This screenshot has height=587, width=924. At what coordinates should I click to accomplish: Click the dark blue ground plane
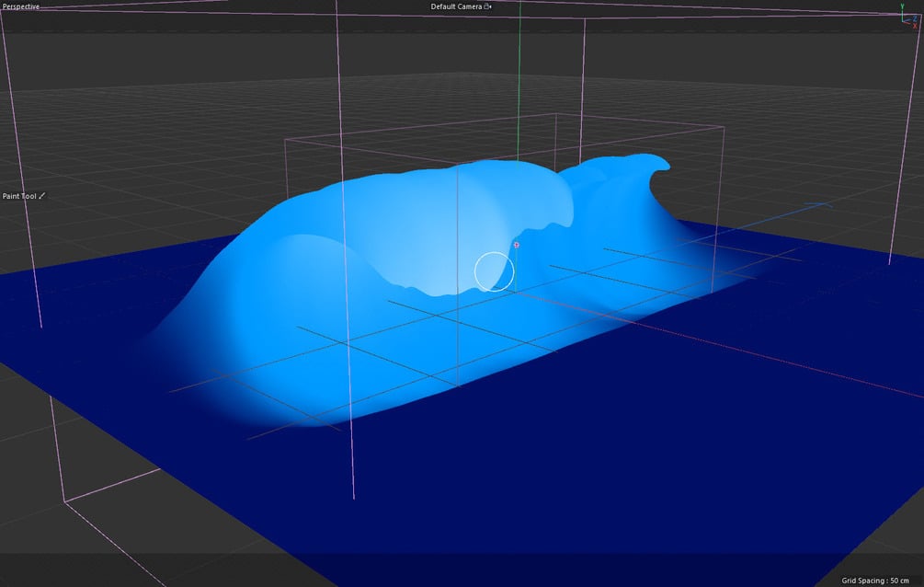pos(589,472)
